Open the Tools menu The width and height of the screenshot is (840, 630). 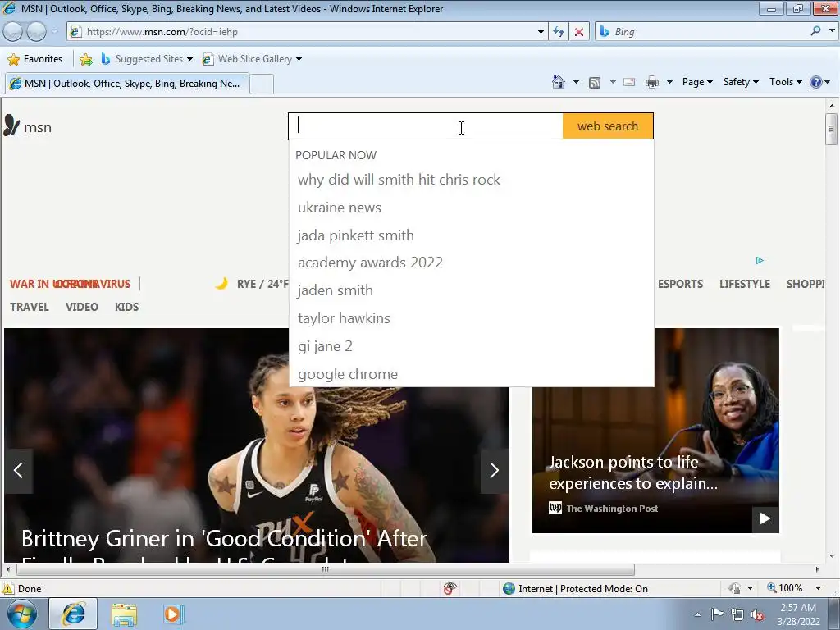tap(785, 82)
